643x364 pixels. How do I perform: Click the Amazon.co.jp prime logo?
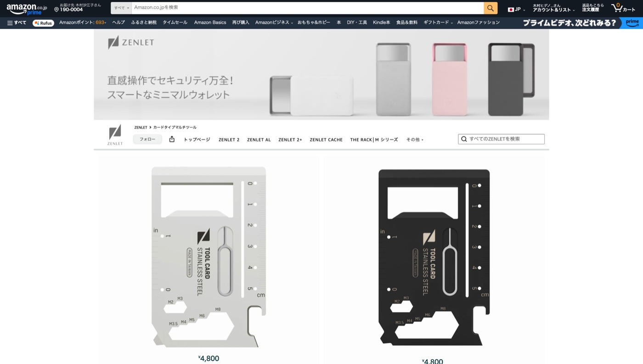(x=27, y=9)
